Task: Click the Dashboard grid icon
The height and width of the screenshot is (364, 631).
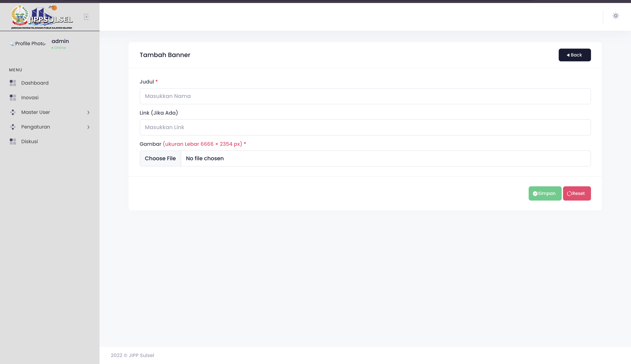Action: pyautogui.click(x=13, y=83)
